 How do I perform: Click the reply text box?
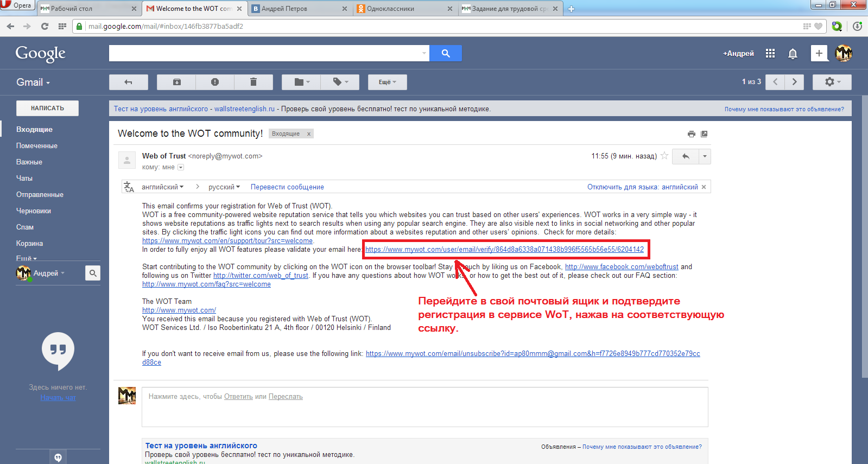425,407
